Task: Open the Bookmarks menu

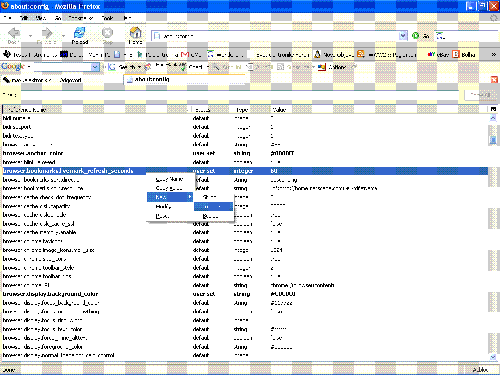Action: (x=80, y=18)
